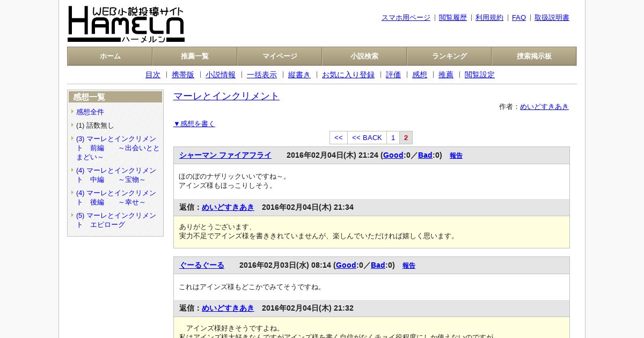Select the ランキング navigation tab
Image resolution: width=644 pixels, height=338 pixels.
(449, 56)
